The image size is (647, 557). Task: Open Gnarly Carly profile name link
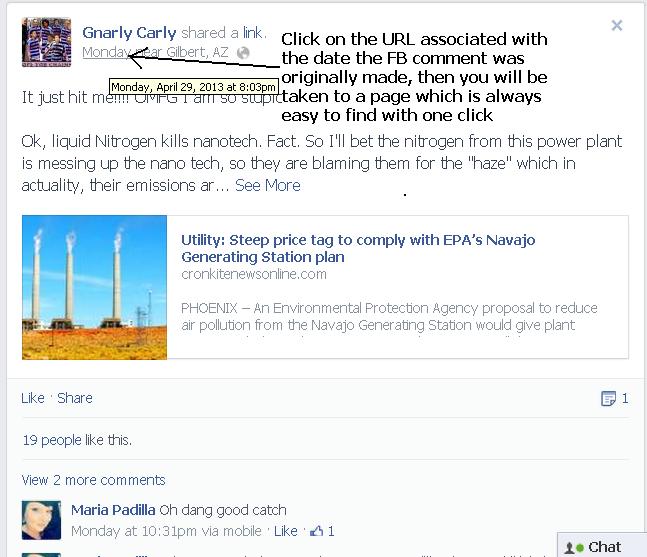pyautogui.click(x=129, y=33)
